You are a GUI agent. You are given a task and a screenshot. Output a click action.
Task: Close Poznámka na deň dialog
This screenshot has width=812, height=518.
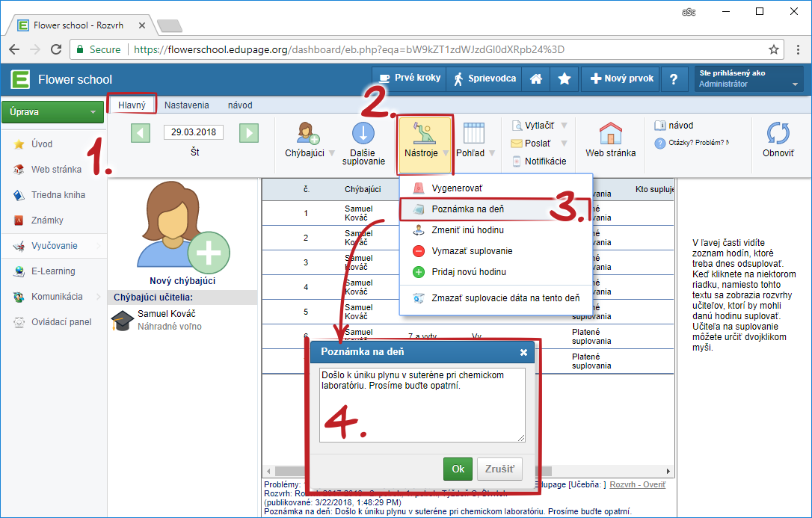coord(523,352)
